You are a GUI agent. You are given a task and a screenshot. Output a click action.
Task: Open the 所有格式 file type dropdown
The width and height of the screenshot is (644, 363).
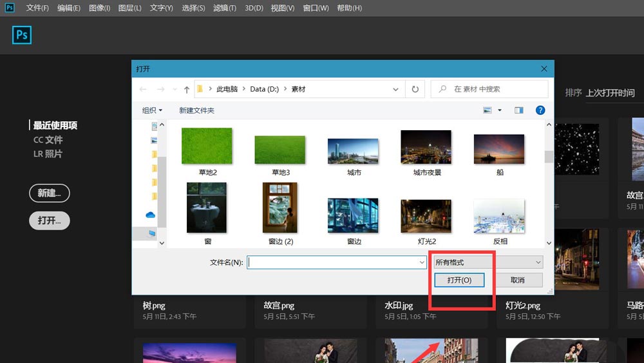pos(488,262)
